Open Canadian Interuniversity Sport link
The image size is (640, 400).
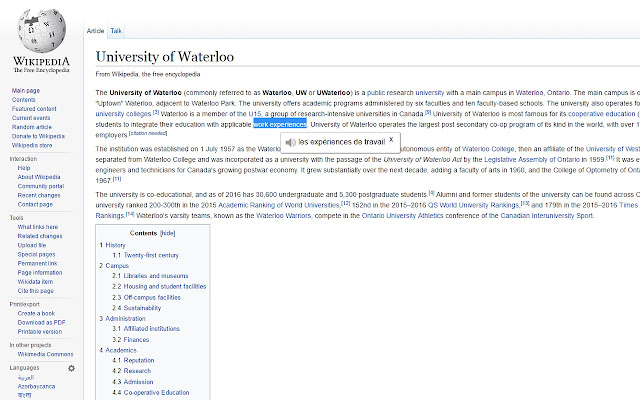click(547, 216)
